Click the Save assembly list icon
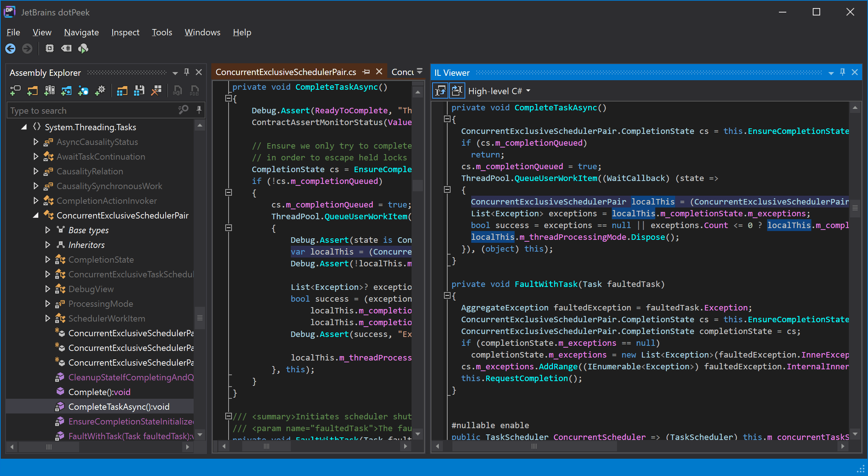Screen dimensions: 868x476 tap(139, 90)
